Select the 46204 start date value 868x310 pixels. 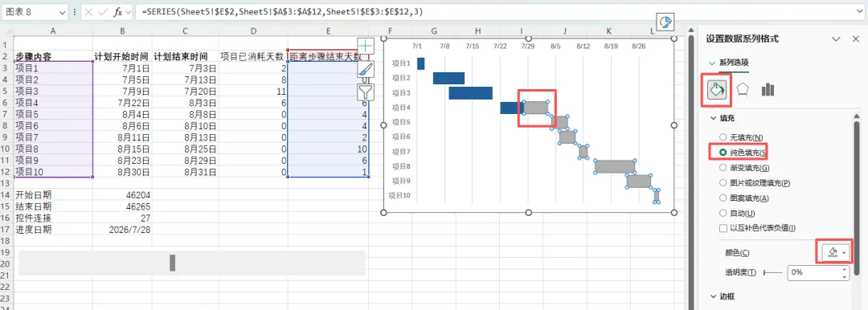tap(122, 194)
